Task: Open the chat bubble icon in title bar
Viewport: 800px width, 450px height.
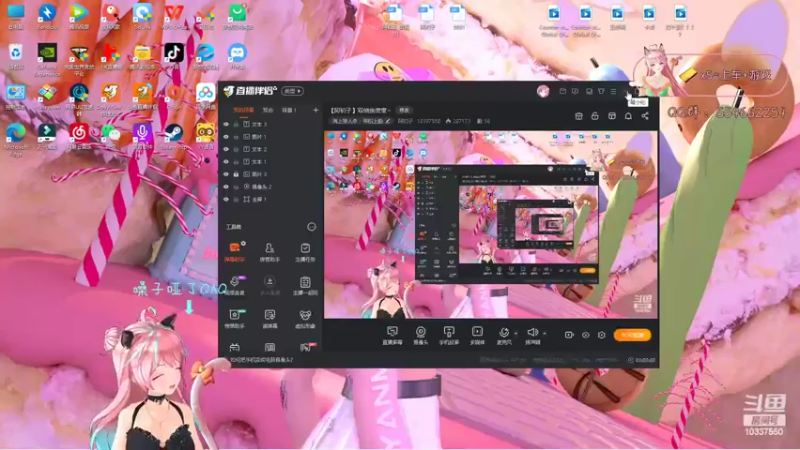Action: click(575, 91)
